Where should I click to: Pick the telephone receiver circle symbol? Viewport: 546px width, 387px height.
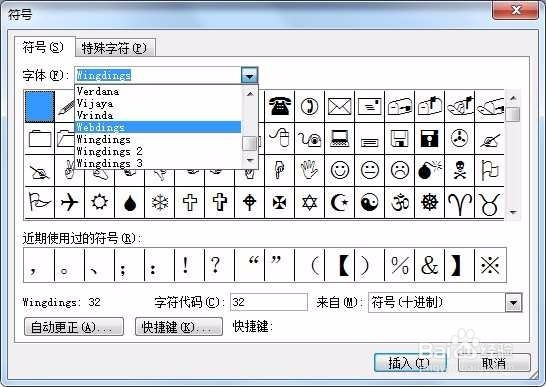tap(310, 106)
